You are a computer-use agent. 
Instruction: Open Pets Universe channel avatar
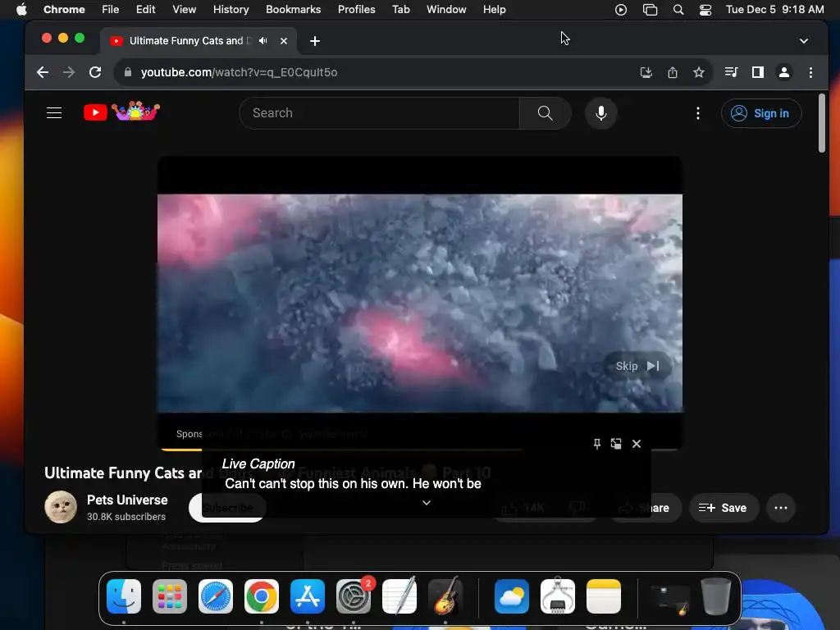[61, 507]
